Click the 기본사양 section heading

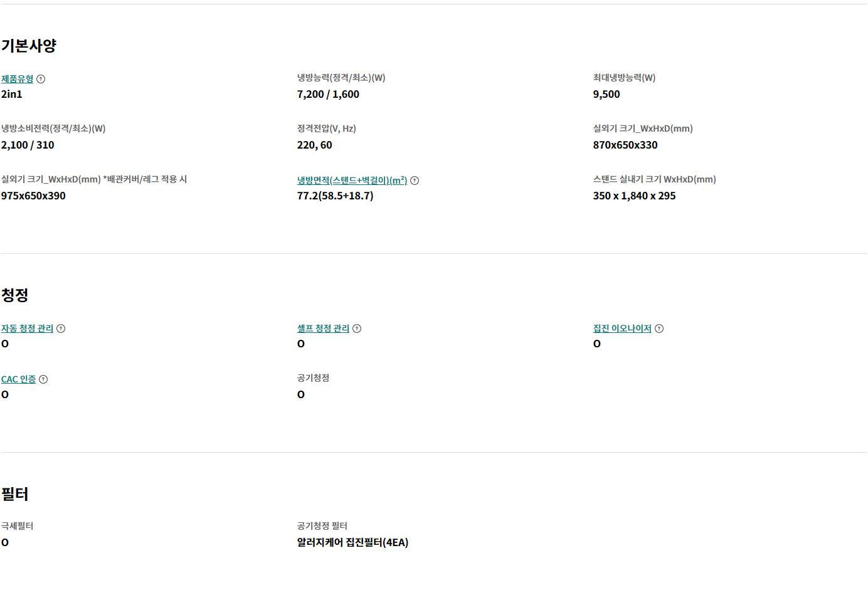29,46
